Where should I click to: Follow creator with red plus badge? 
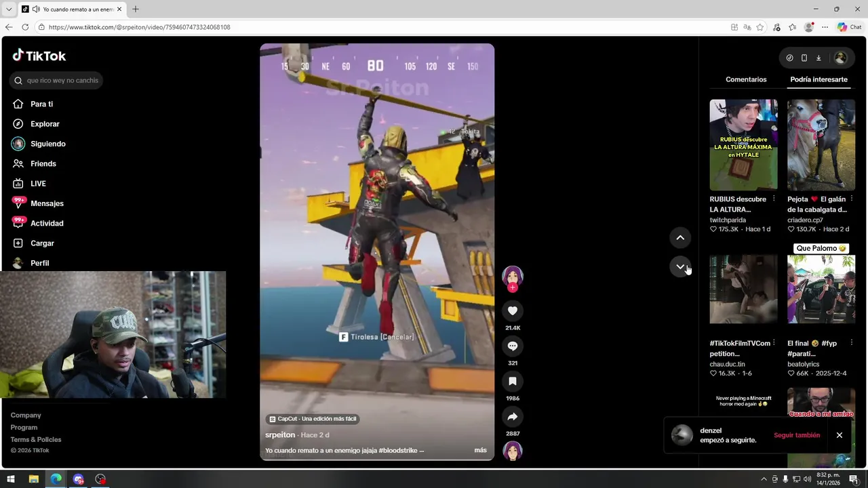click(512, 288)
